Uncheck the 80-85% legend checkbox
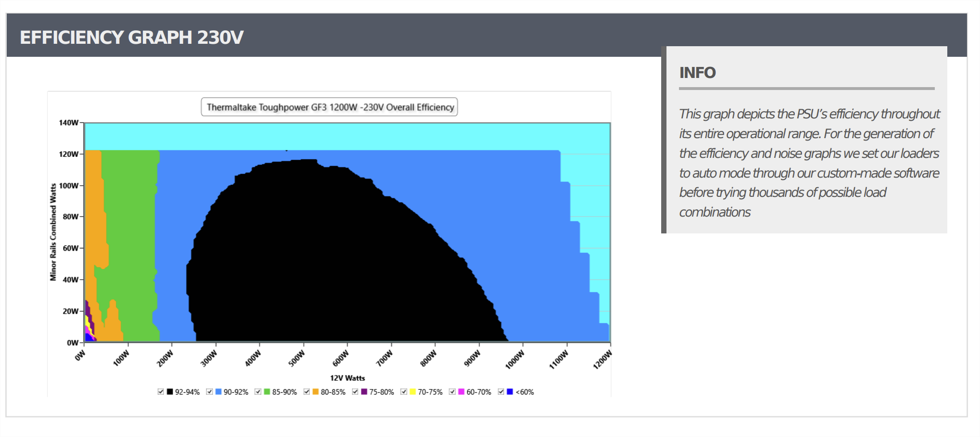This screenshot has height=437, width=980. tap(306, 392)
